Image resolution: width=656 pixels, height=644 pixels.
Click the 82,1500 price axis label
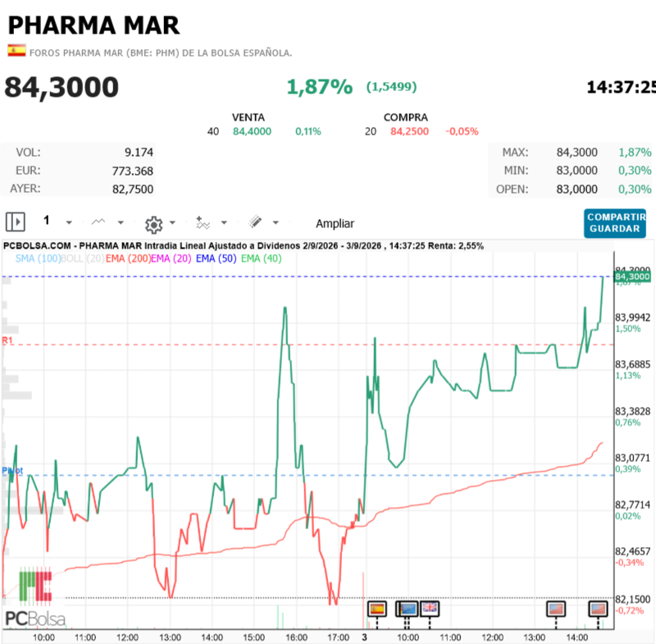click(632, 599)
